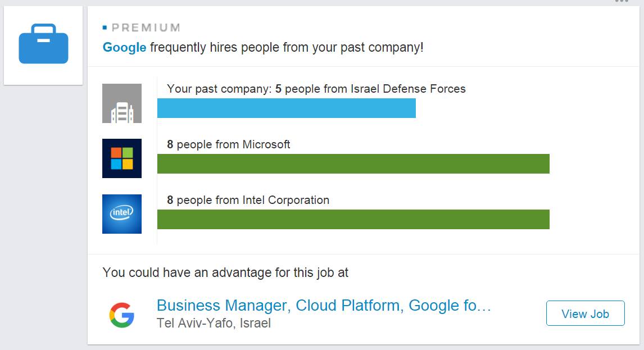Image resolution: width=644 pixels, height=350 pixels.
Task: Click the blue briefcase jobs icon
Action: (43, 44)
